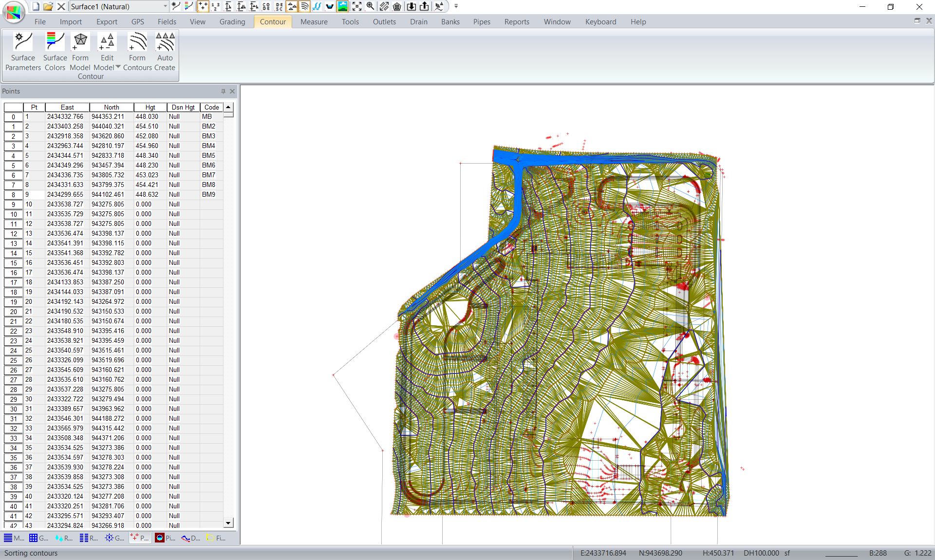Viewport: 935px width, 560px height.
Task: Open the Surface1 (Natural) dropdown
Action: click(165, 6)
